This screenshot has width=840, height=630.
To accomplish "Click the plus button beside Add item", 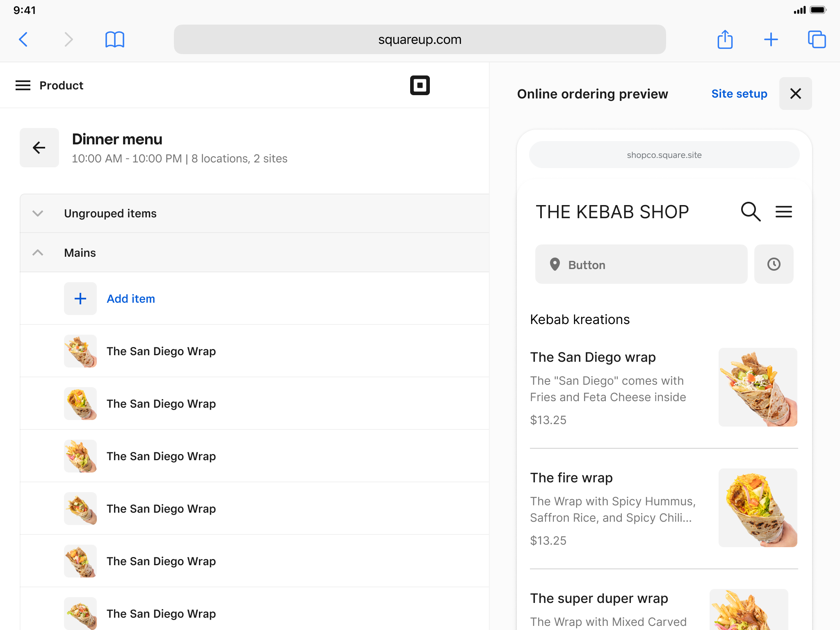I will (80, 299).
